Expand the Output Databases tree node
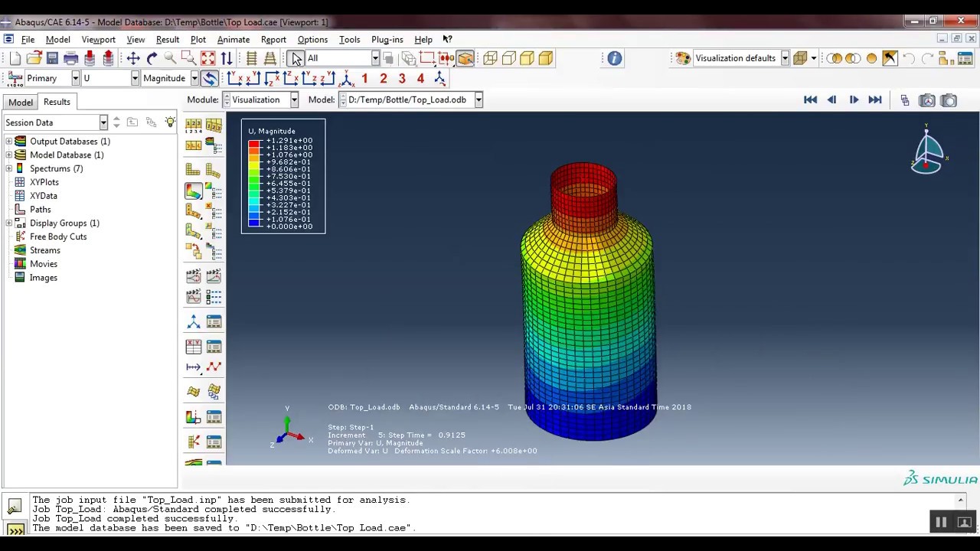This screenshot has height=551, width=980. pos(8,142)
